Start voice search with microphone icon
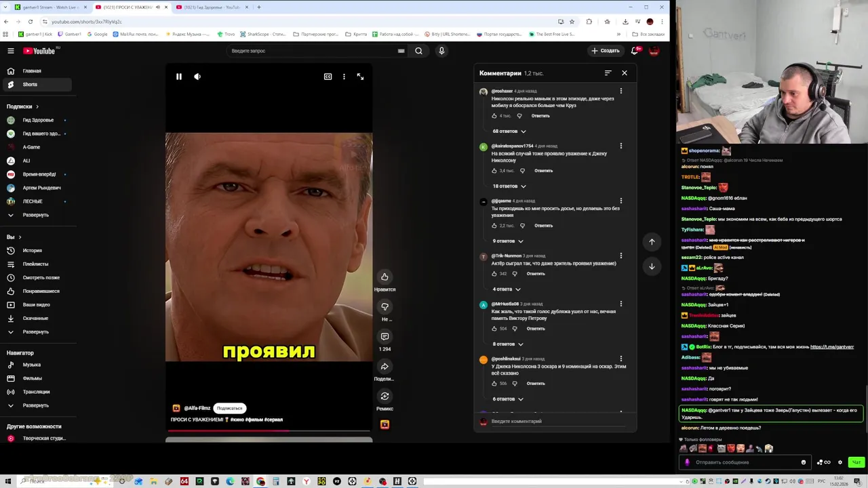The width and height of the screenshot is (868, 488). pyautogui.click(x=441, y=51)
